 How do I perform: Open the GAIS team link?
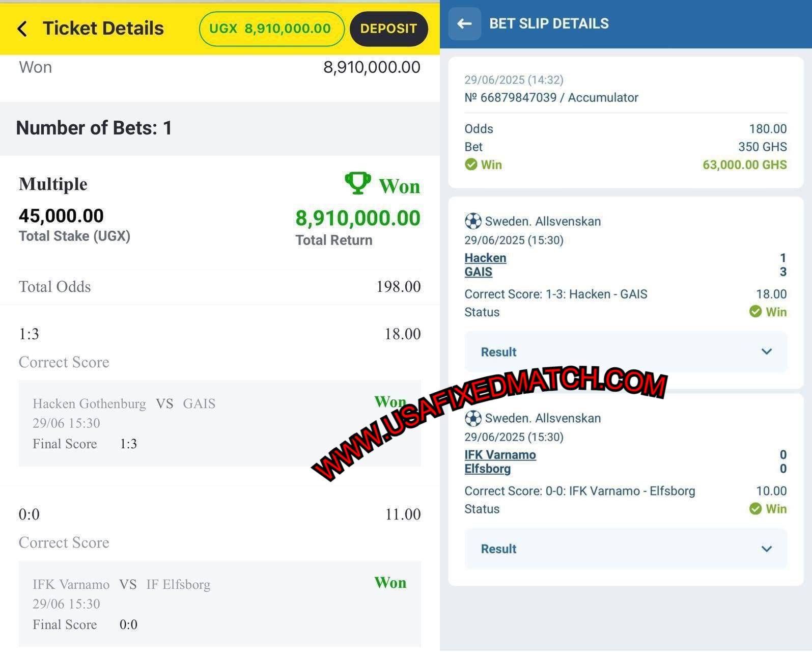point(478,272)
